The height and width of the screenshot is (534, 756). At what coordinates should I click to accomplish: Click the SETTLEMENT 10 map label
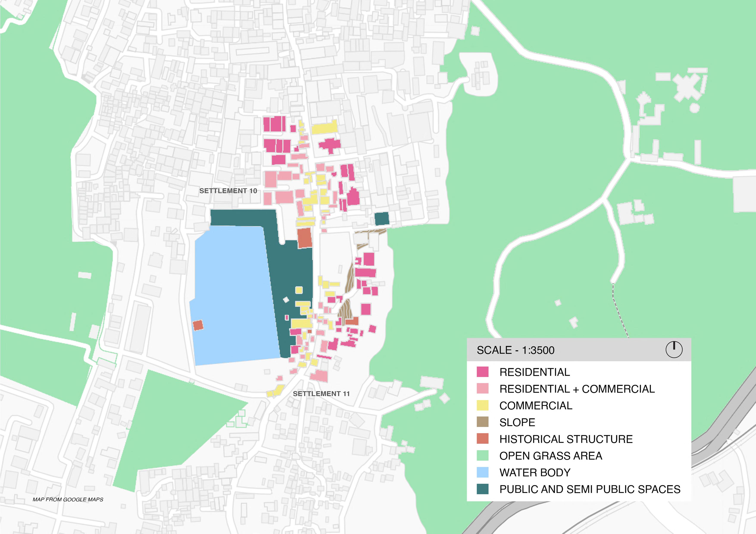tap(228, 191)
